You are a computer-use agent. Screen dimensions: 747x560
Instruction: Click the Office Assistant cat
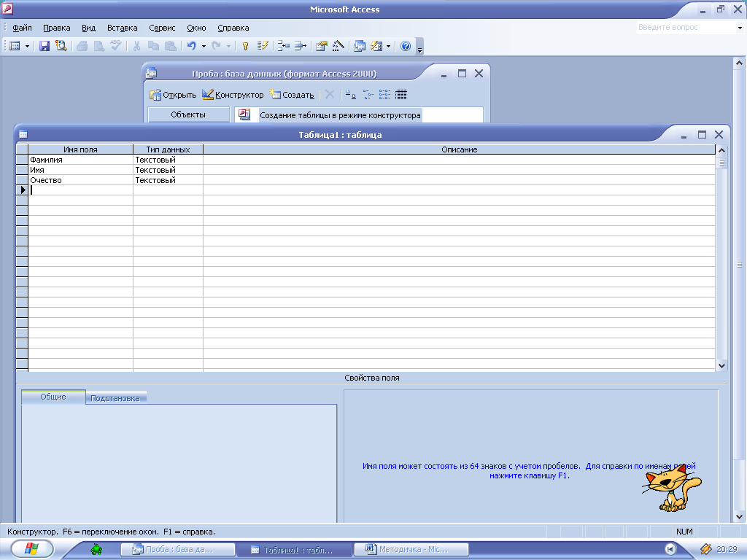coord(673,486)
